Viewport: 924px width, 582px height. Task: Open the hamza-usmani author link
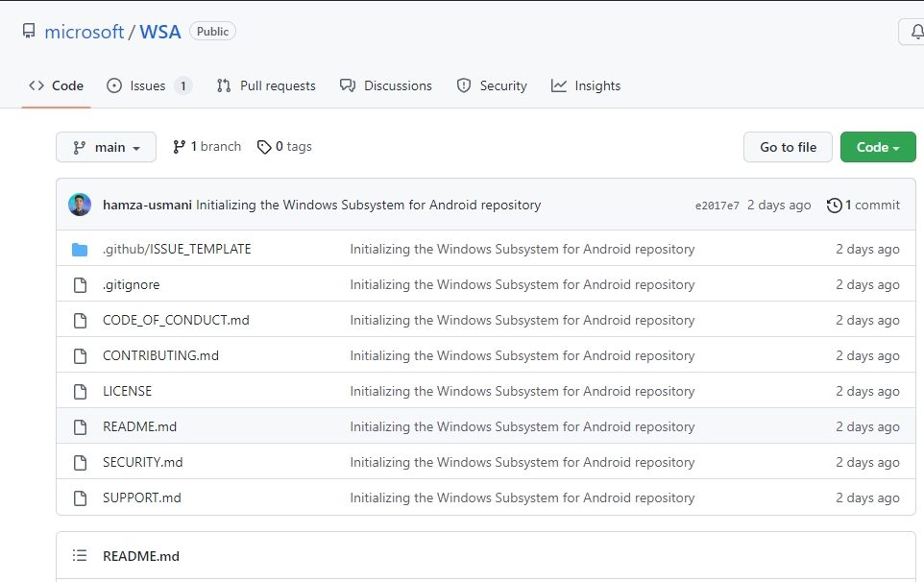click(147, 205)
